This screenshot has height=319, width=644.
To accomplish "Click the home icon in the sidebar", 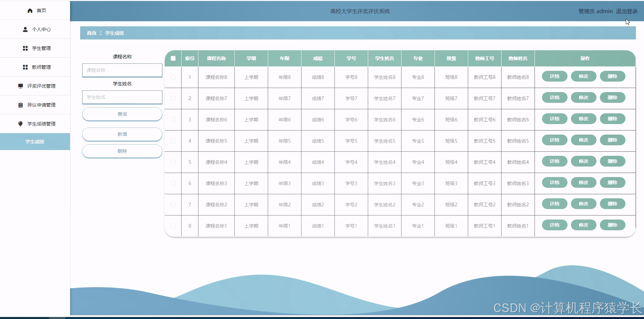I will (x=30, y=11).
